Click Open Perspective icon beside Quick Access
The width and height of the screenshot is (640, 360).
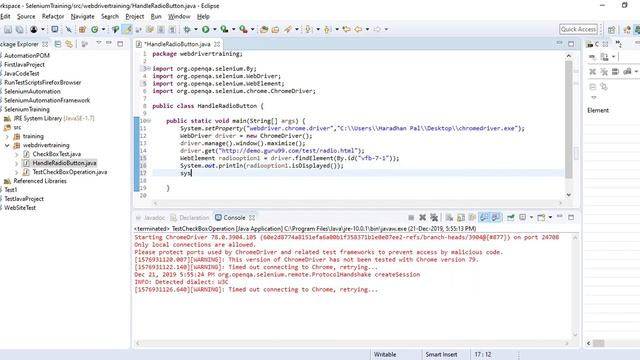click(x=611, y=29)
